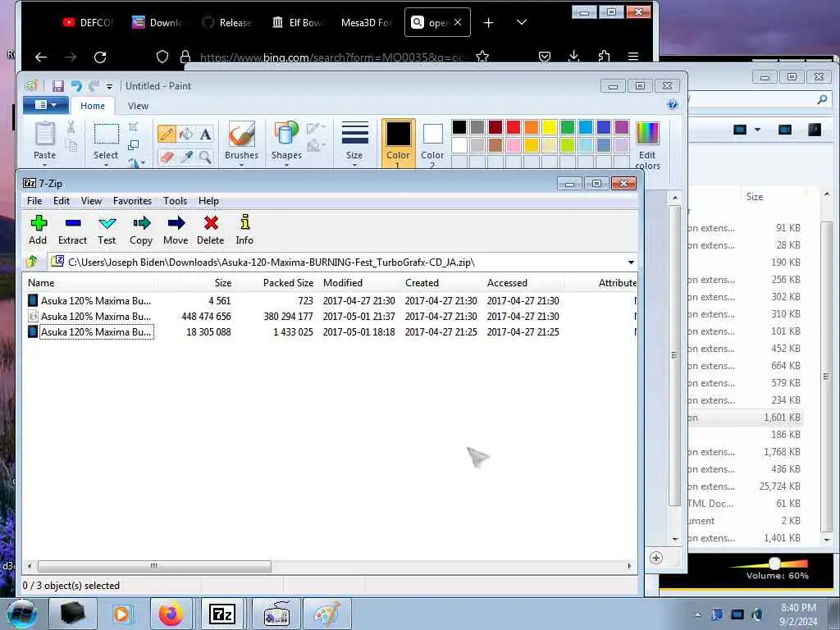Open the Favorites menu in 7-Zip
This screenshot has width=840, height=630.
(132, 201)
